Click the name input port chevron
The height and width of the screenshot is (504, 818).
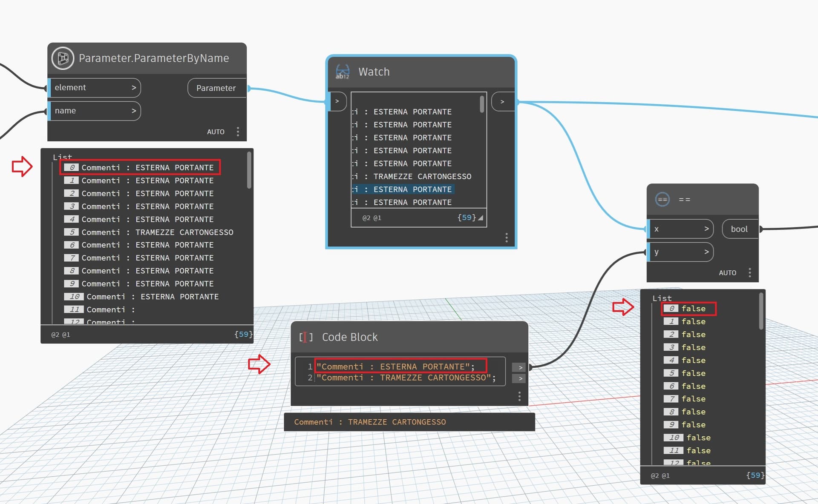pyautogui.click(x=134, y=111)
